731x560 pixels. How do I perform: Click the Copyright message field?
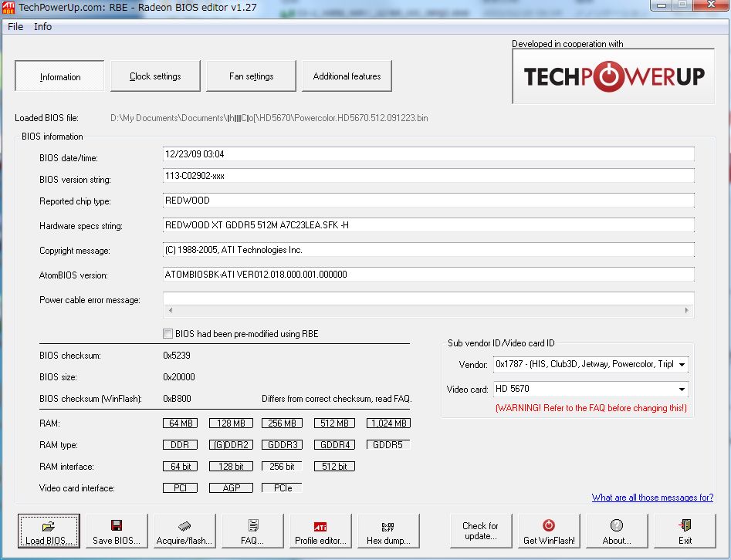tap(428, 250)
